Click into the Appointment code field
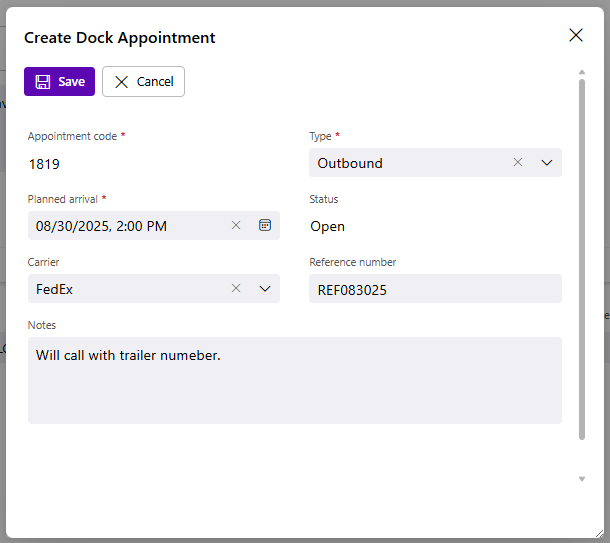 point(150,164)
